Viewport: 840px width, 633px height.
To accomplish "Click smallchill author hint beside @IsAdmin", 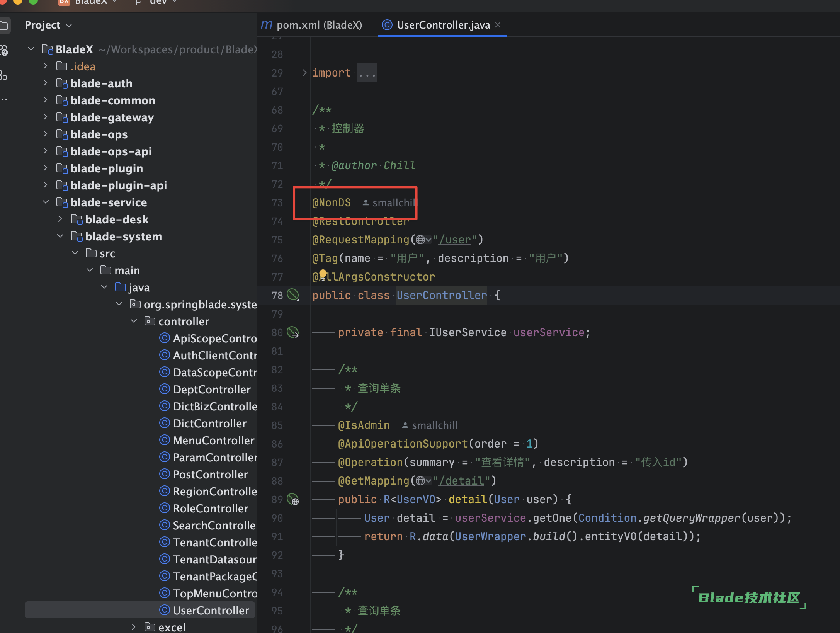I will [x=434, y=425].
